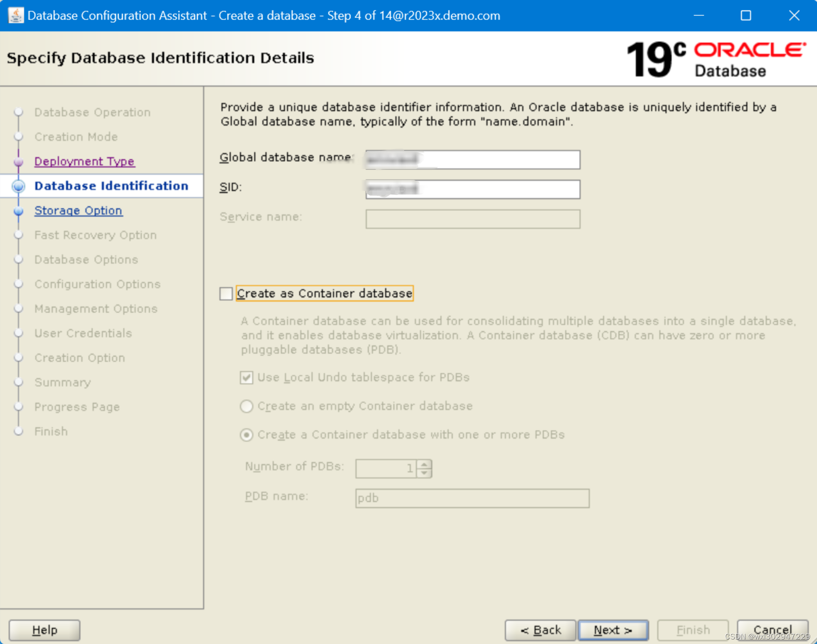The height and width of the screenshot is (644, 817).
Task: Minimize the Database Configuration Assistant window
Action: click(699, 15)
